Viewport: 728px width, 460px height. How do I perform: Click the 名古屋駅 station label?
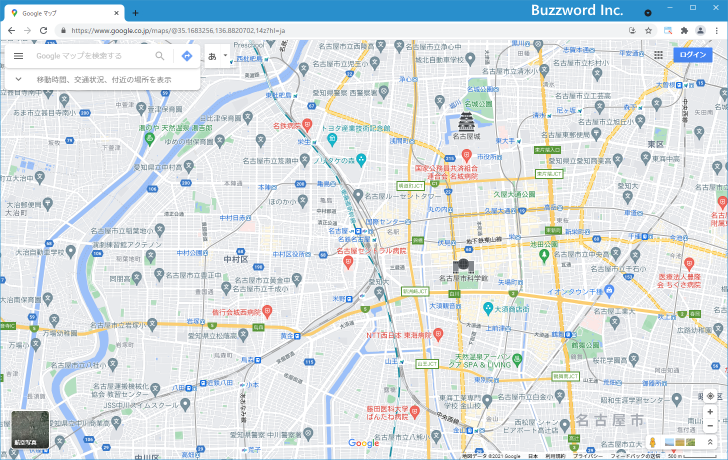pyautogui.click(x=338, y=231)
